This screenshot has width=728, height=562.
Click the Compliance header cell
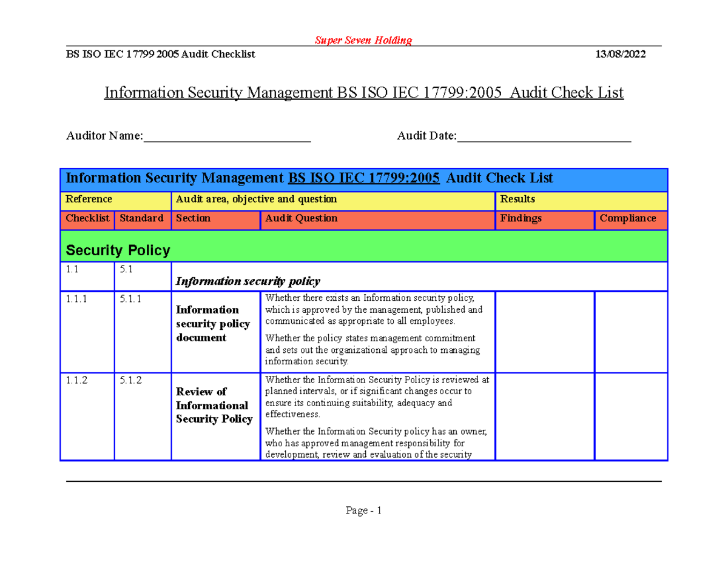pos(627,219)
